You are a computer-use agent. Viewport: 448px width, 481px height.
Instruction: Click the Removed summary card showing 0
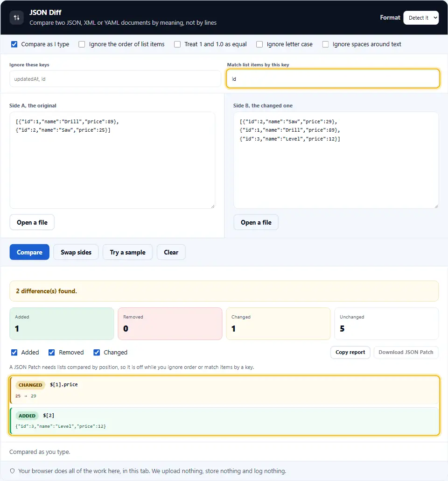pyautogui.click(x=170, y=324)
